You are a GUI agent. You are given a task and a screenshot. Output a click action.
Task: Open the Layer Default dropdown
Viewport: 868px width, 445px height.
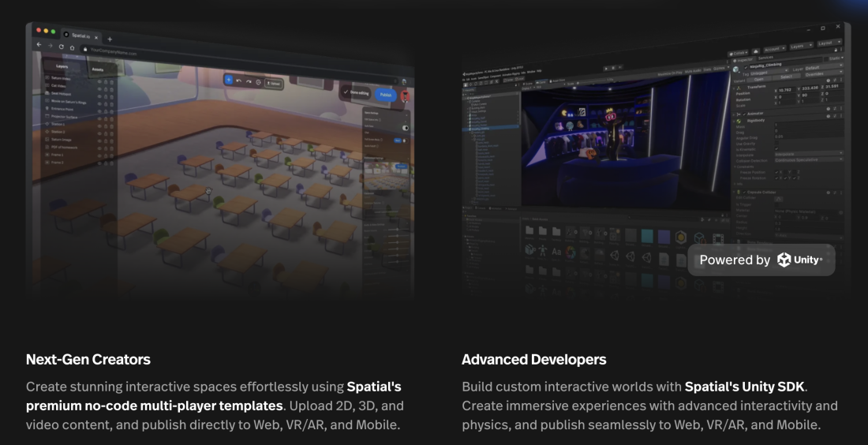pyautogui.click(x=824, y=67)
